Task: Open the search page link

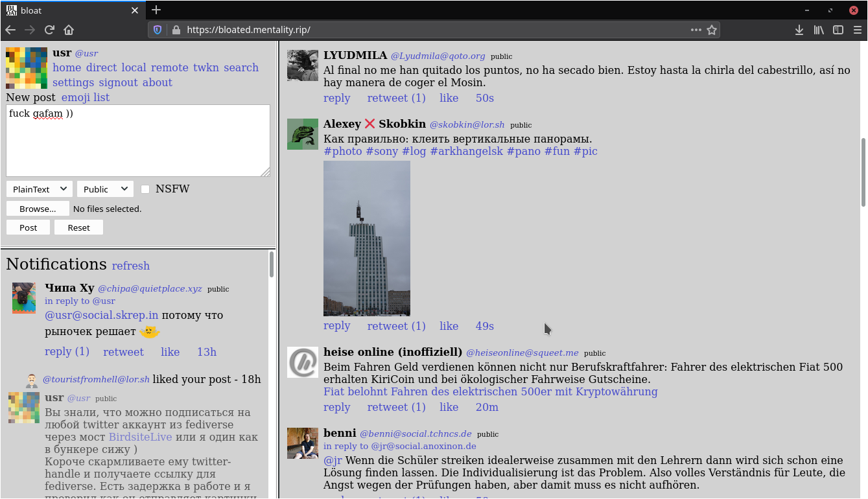Action: coord(241,67)
